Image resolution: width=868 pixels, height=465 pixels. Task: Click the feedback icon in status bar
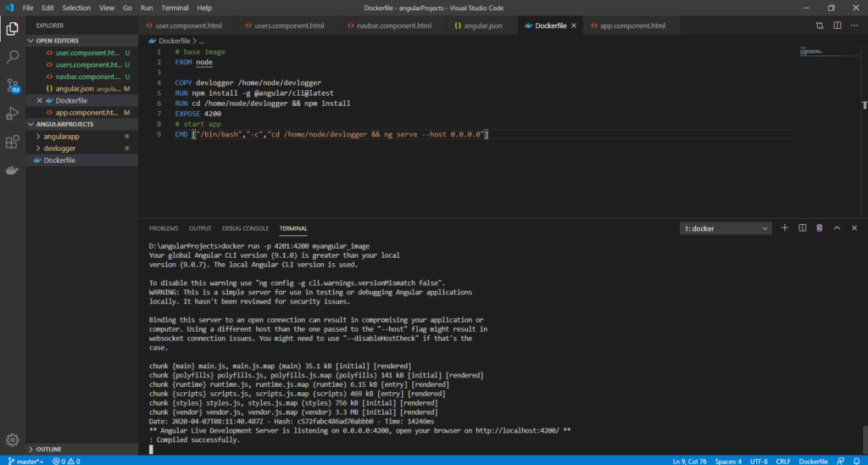click(x=840, y=461)
